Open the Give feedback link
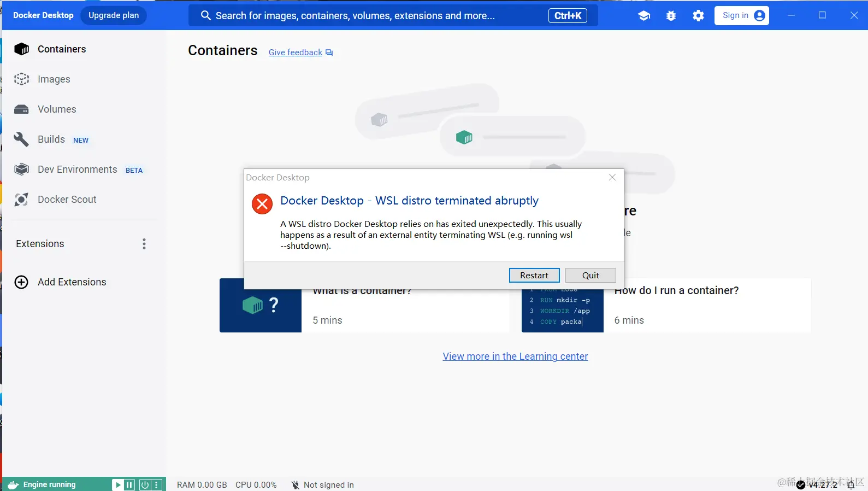868x491 pixels. click(x=296, y=52)
